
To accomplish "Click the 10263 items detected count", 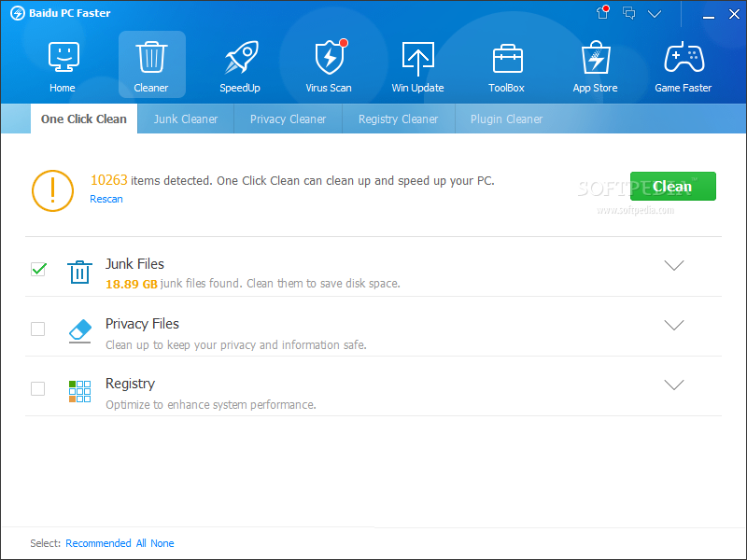I will tap(109, 180).
